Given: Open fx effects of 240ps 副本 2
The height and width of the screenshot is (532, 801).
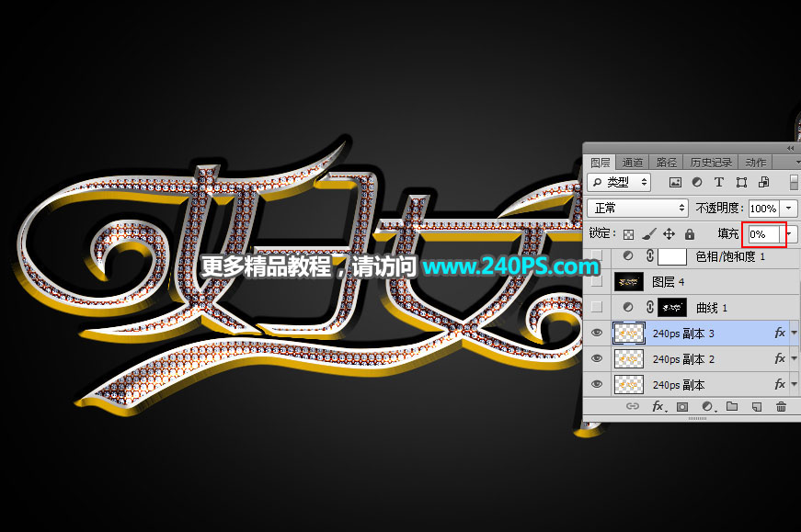Looking at the screenshot, I should coord(780,358).
